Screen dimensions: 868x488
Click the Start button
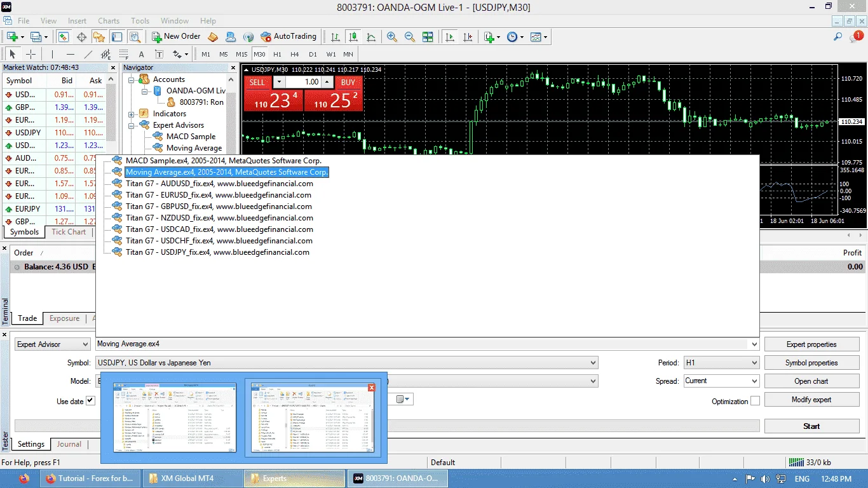811,426
